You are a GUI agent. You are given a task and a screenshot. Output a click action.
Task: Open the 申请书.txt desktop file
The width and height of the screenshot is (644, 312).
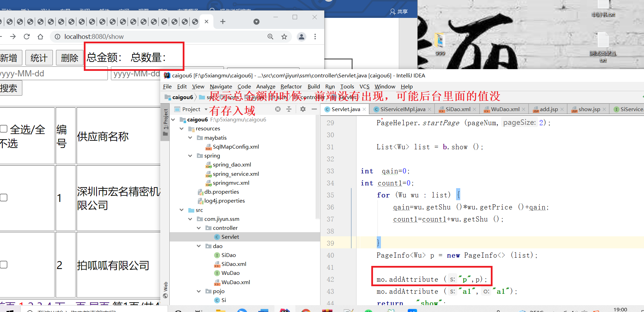(x=603, y=9)
